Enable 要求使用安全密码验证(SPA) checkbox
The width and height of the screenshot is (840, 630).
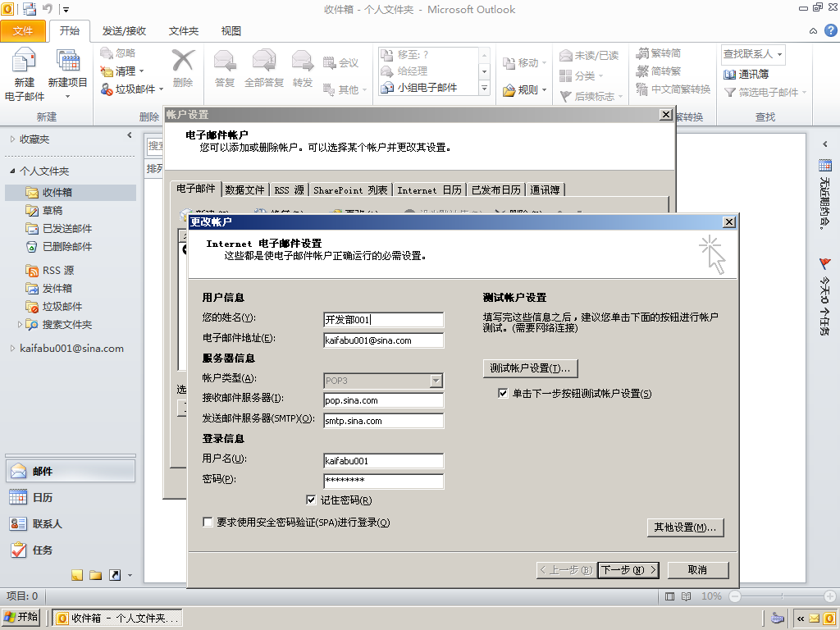[x=208, y=522]
